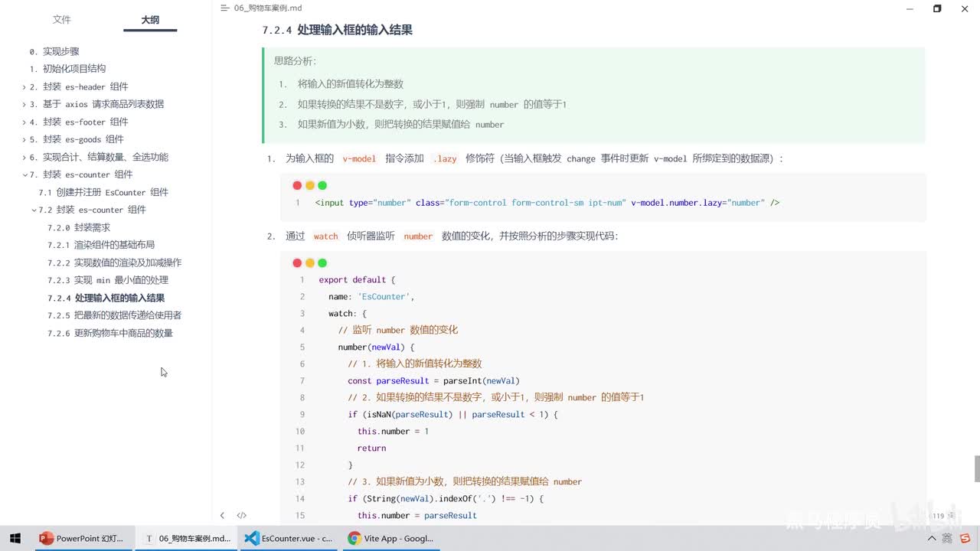
Task: Click code line if (isNaN(parseResult) || parseResult < 1)
Action: (452, 415)
